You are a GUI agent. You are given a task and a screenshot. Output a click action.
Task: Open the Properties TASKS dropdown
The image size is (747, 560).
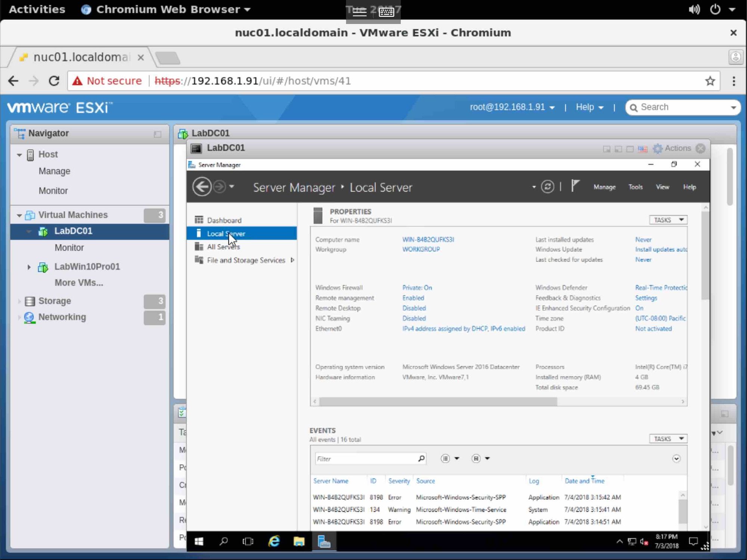668,220
